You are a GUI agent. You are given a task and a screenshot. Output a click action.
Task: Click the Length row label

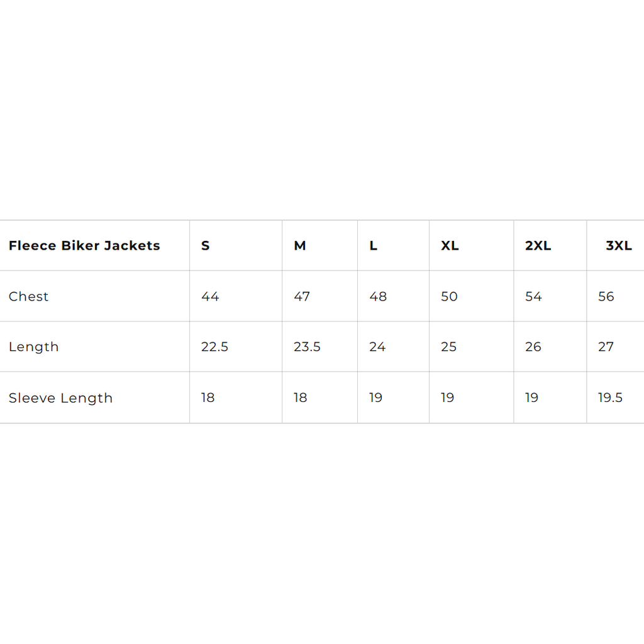pyautogui.click(x=34, y=347)
